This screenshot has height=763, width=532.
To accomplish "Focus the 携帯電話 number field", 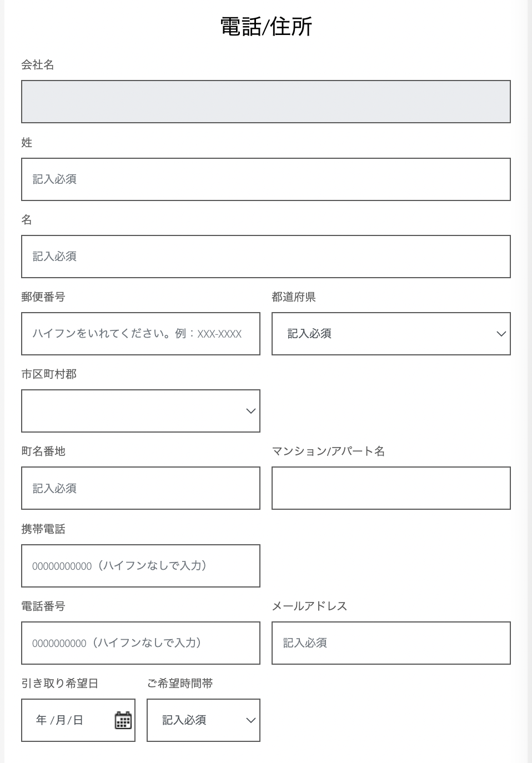I will coord(140,566).
